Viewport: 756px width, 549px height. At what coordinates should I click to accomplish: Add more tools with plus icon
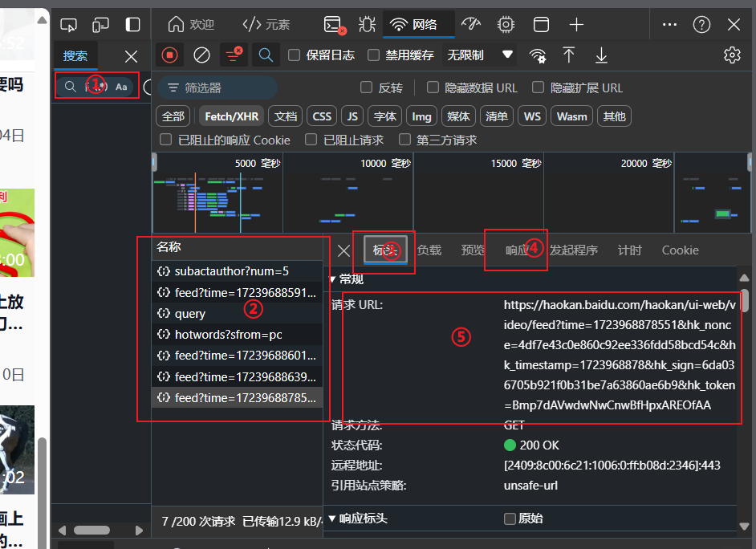(576, 25)
